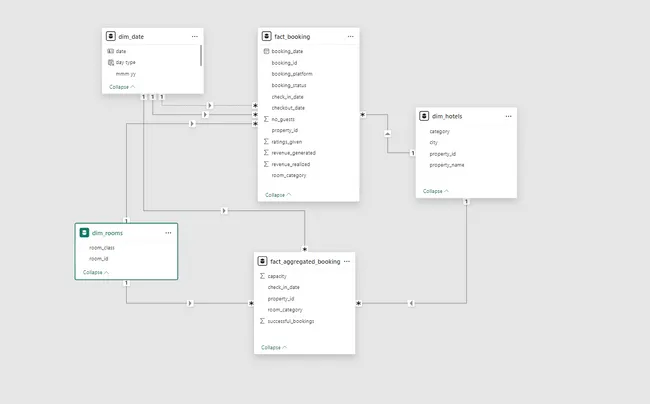Select the property_name field

click(x=447, y=165)
